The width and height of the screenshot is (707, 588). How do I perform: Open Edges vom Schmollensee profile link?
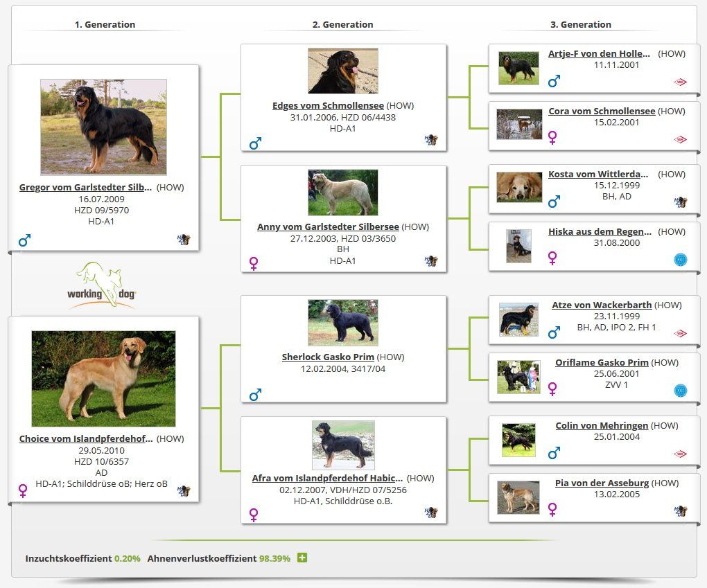pyautogui.click(x=329, y=105)
